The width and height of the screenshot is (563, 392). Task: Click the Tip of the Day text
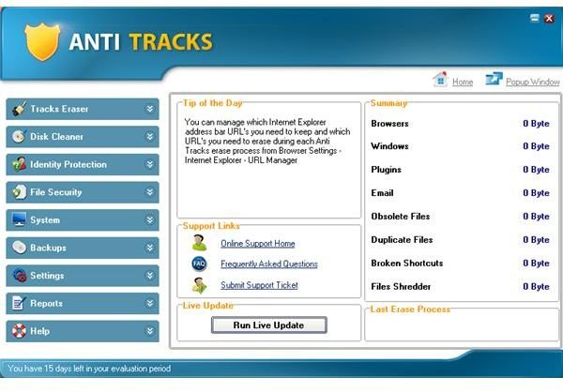(x=267, y=141)
